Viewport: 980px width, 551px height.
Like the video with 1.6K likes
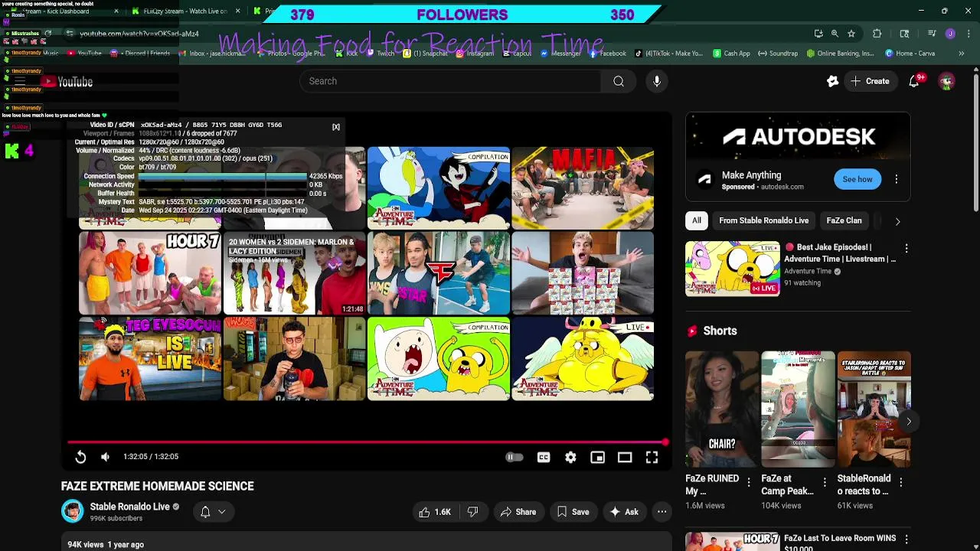point(434,512)
